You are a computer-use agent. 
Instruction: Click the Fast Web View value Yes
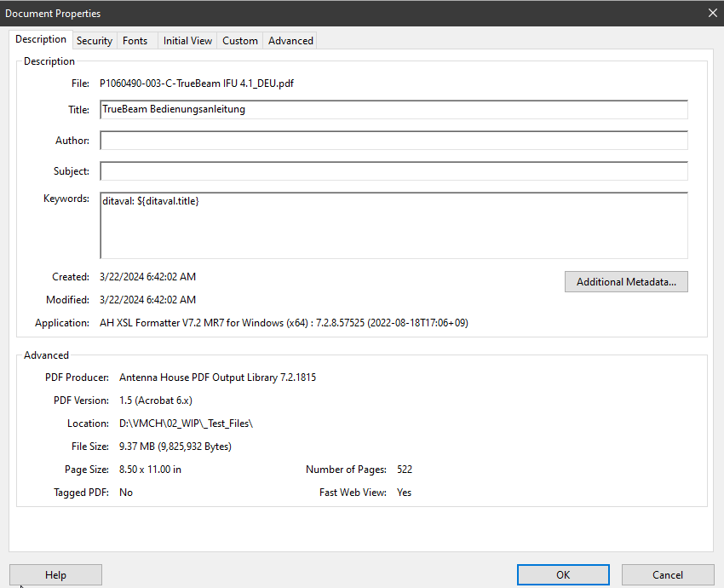[404, 493]
